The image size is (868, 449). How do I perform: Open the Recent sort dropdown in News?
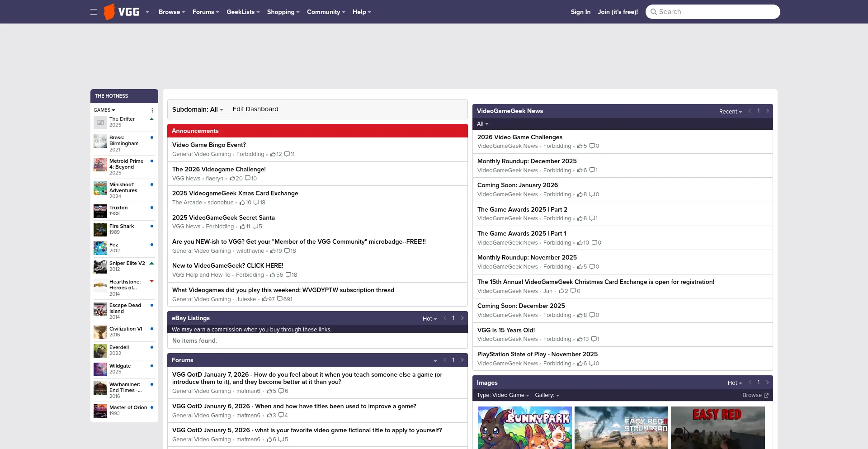[730, 112]
